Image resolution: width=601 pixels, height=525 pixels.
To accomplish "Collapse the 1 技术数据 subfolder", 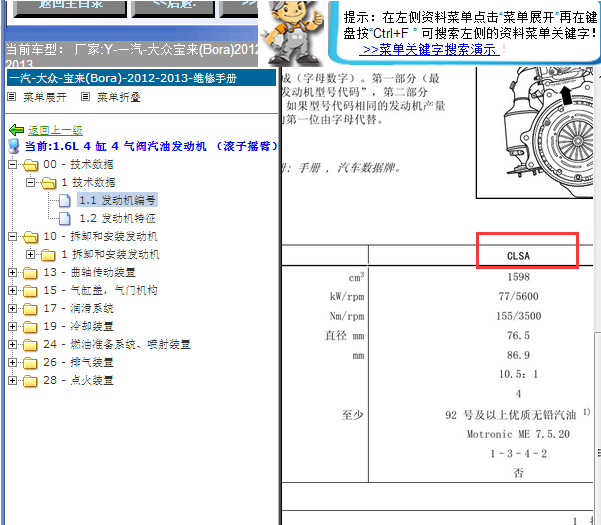I will point(31,182).
